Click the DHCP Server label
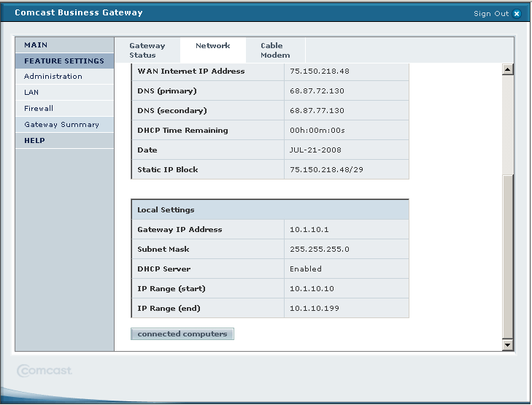Viewport: 532px width, 405px height. tap(164, 269)
